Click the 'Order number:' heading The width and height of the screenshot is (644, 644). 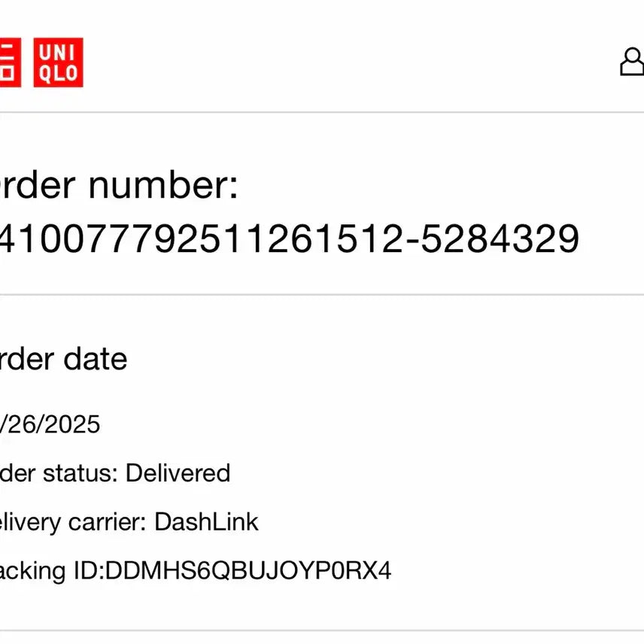coord(118,185)
